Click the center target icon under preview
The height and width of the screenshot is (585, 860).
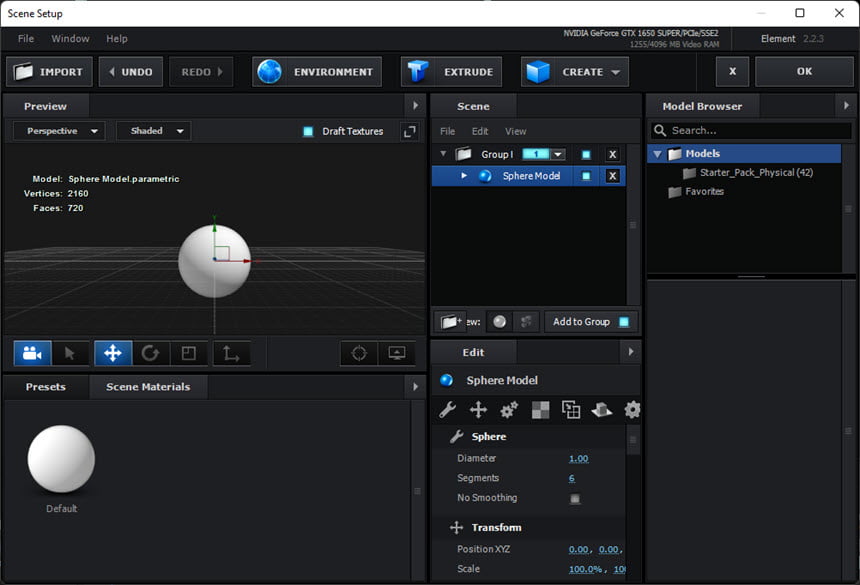point(359,353)
